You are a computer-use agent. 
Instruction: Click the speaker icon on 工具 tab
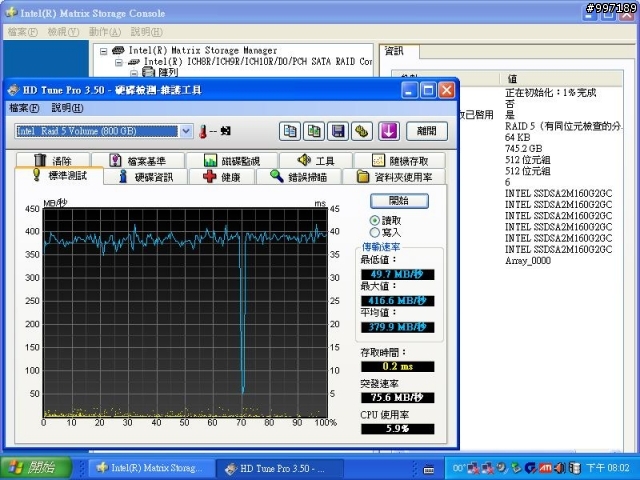point(304,160)
